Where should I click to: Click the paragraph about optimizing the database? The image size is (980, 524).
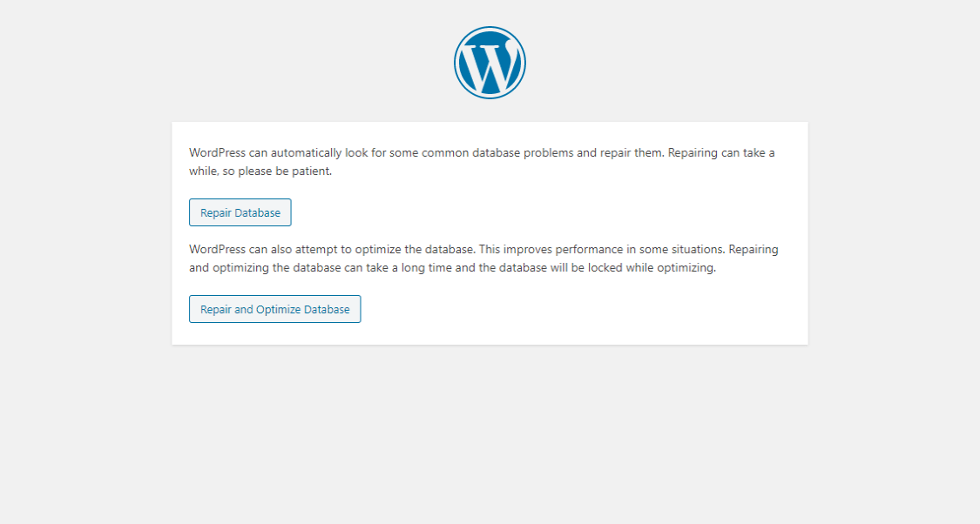pos(483,259)
